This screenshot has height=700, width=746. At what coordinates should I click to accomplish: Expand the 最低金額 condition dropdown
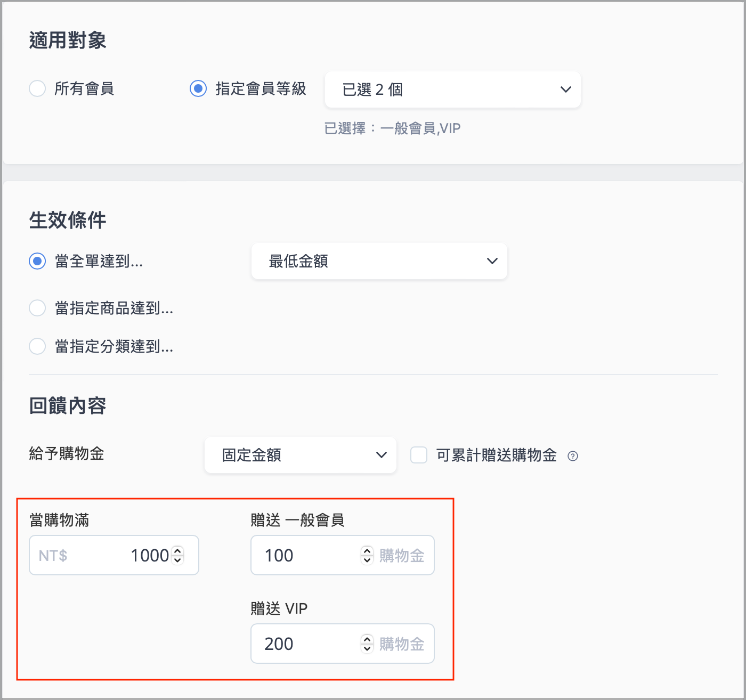pos(379,261)
